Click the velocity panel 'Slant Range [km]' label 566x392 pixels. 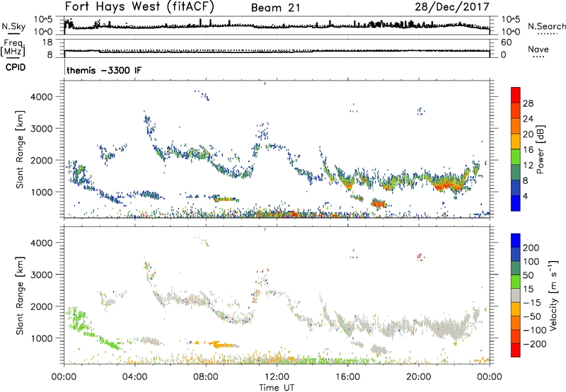(x=20, y=296)
